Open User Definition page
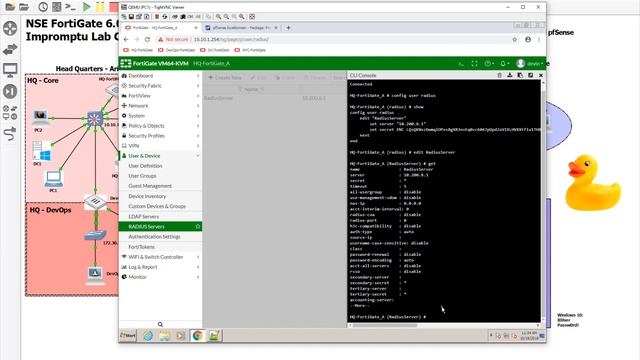Image resolution: width=640 pixels, height=360 pixels. coord(145,166)
